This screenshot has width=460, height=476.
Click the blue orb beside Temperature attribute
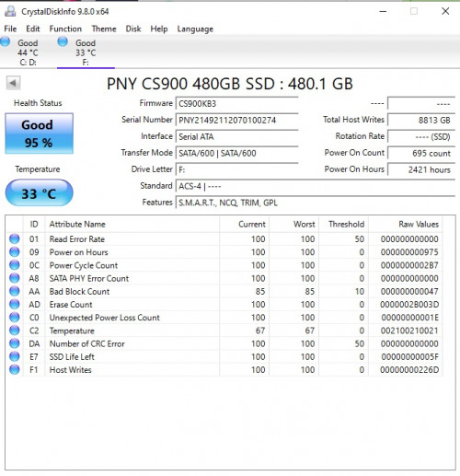(x=15, y=331)
